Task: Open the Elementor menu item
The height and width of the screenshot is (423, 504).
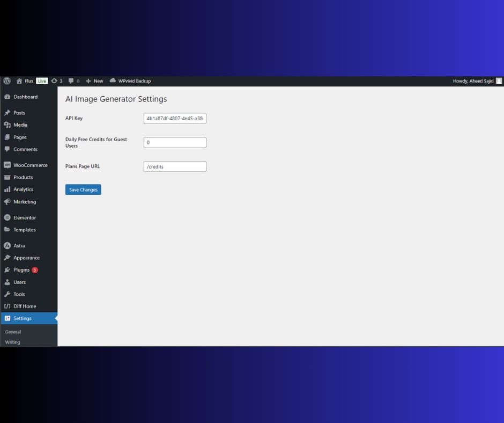Action: pos(25,218)
